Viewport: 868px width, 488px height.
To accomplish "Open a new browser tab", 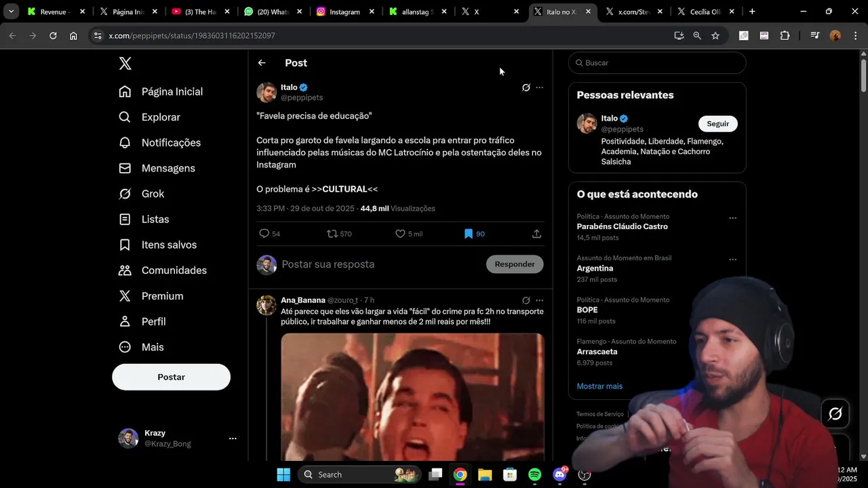I will click(x=752, y=12).
